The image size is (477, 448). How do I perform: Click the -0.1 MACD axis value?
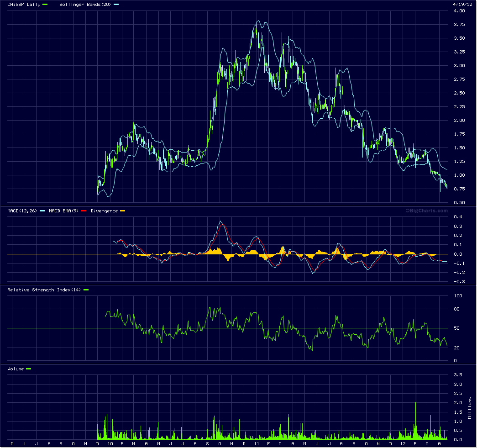tap(459, 264)
